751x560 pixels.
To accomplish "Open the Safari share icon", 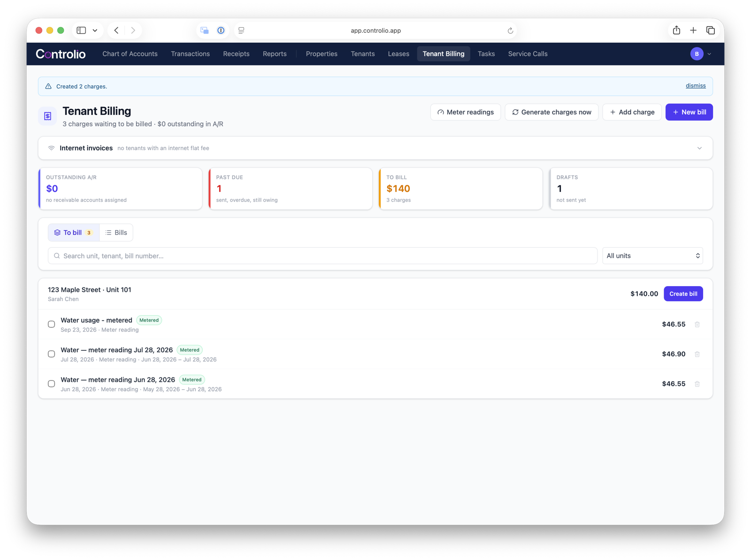I will click(676, 30).
